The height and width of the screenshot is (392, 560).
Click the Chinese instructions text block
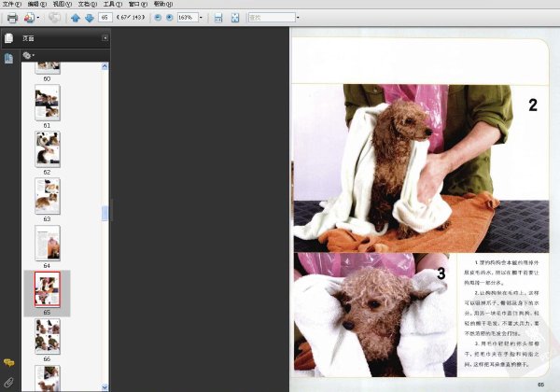click(501, 314)
